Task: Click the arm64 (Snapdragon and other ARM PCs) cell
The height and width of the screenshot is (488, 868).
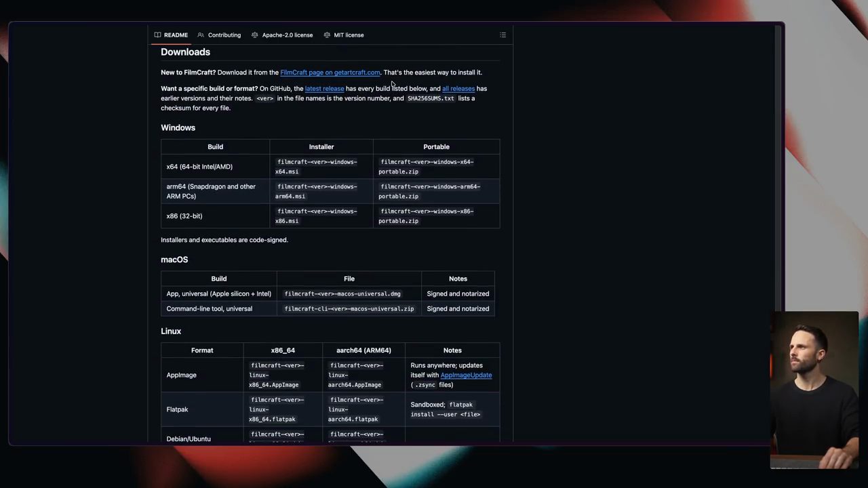Action: (x=215, y=191)
